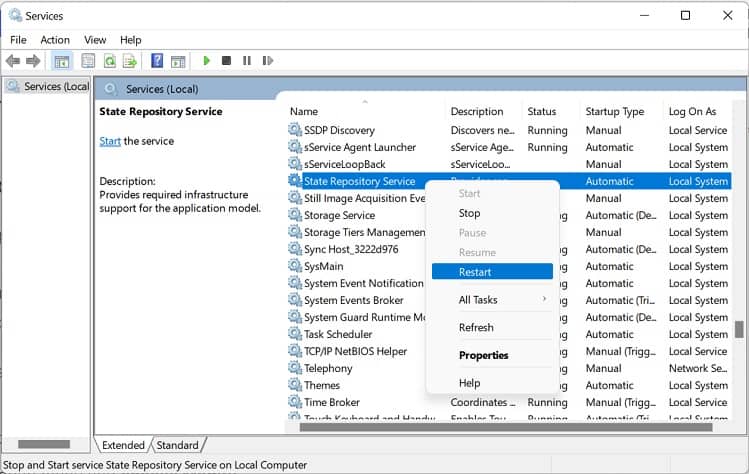Viewport: 749px width, 474px height.
Task: Click the Services title bar app icon
Action: pos(15,15)
